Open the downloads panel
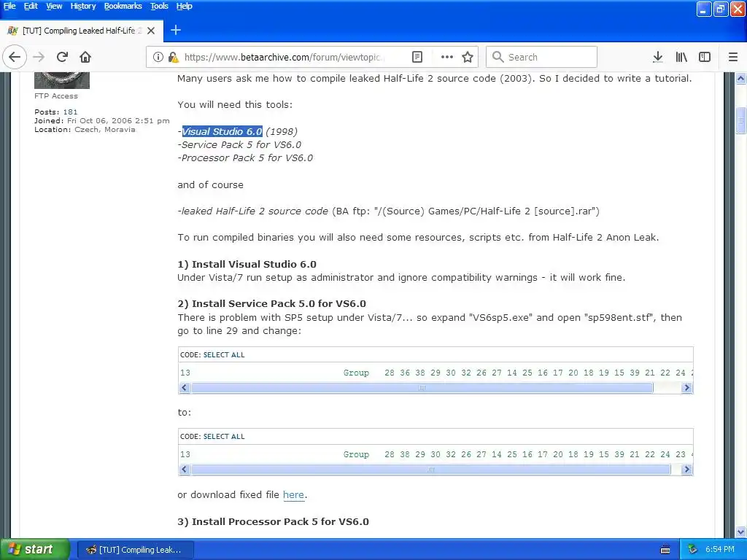 [657, 57]
